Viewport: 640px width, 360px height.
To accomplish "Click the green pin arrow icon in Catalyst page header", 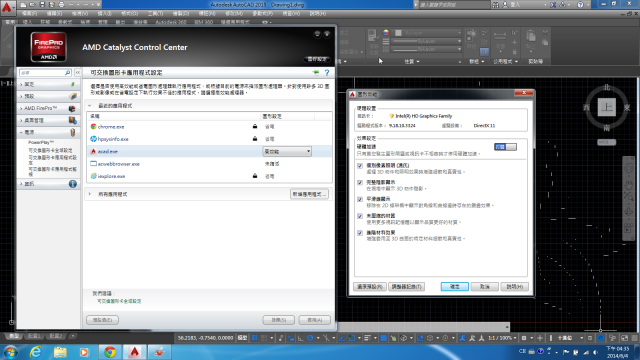I will [316, 72].
